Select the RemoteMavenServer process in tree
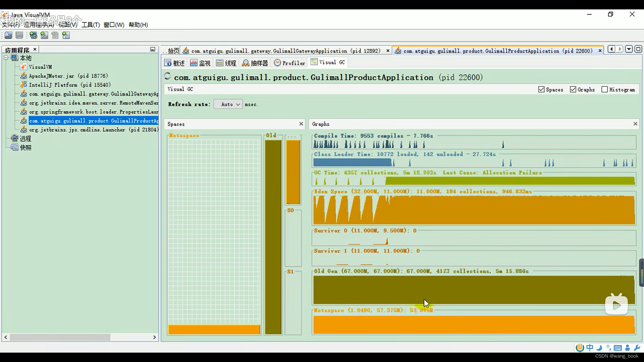Screen dimensions: 644x362 pos(94,103)
